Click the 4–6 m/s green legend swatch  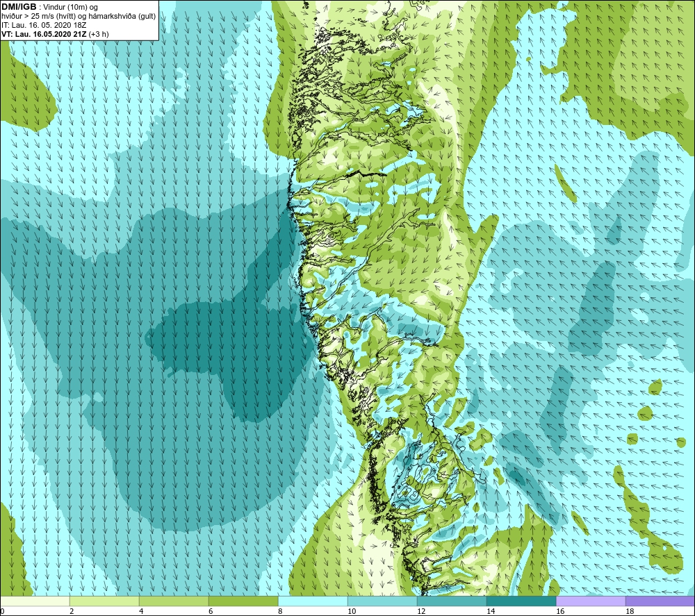[x=174, y=601]
